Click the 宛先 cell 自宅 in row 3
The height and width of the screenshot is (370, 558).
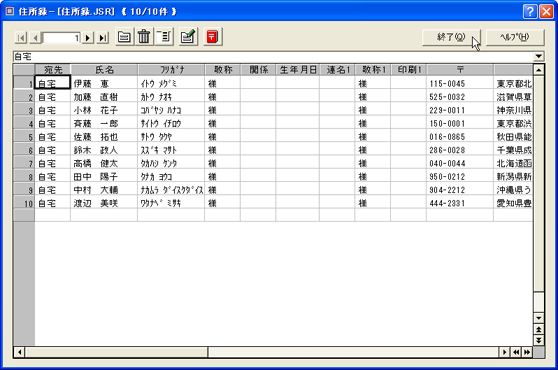53,110
